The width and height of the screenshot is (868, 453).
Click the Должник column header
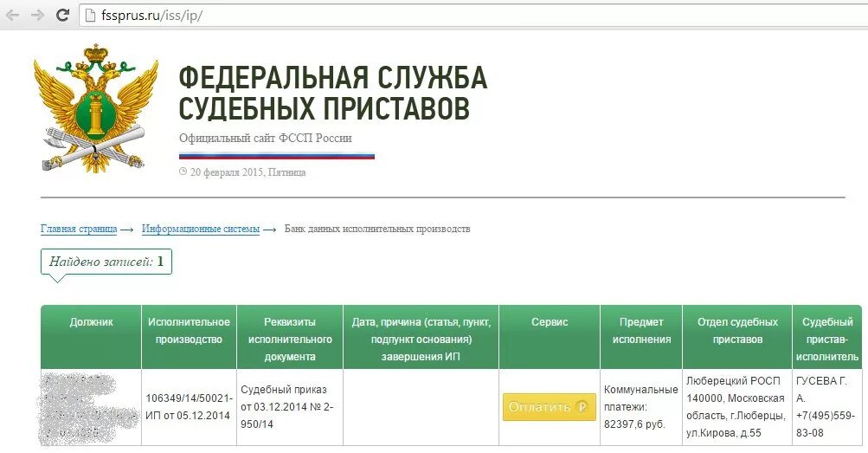[x=91, y=337]
